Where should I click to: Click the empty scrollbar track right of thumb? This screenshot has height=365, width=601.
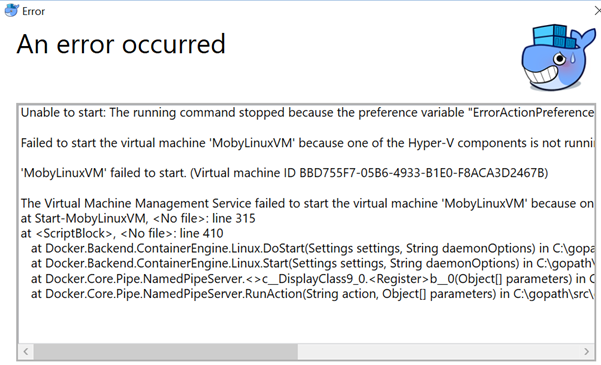438,352
